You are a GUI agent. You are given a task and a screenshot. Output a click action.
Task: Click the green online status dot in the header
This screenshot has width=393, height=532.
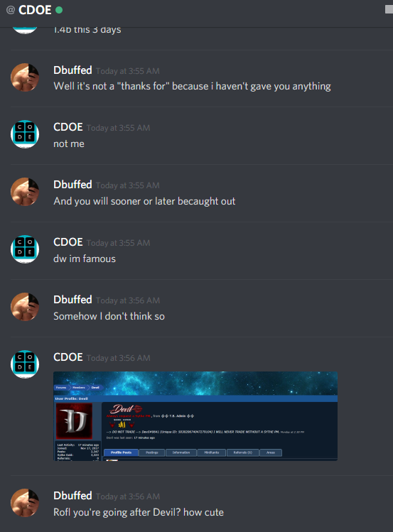[59, 10]
